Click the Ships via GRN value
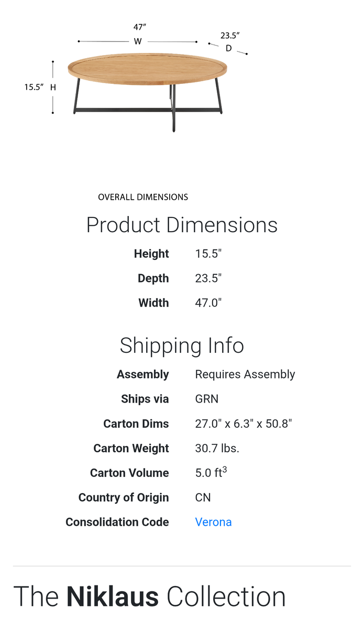Image resolution: width=364 pixels, height=629 pixels. (207, 399)
